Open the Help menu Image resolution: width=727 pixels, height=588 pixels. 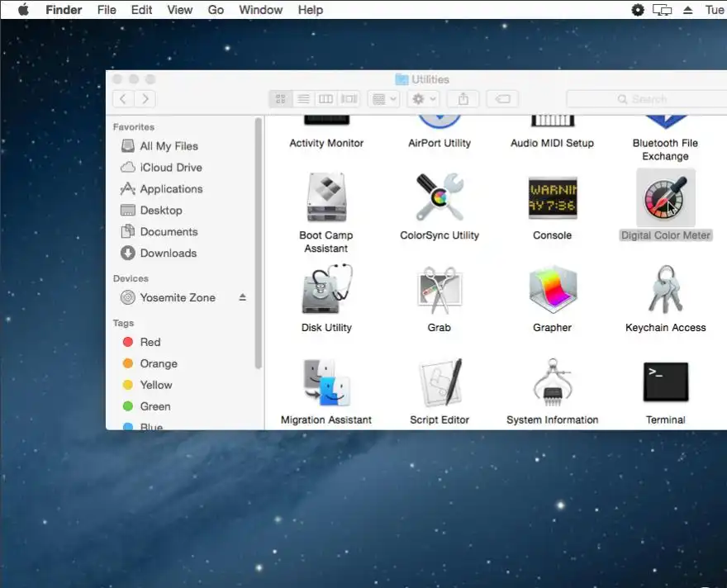click(x=310, y=10)
